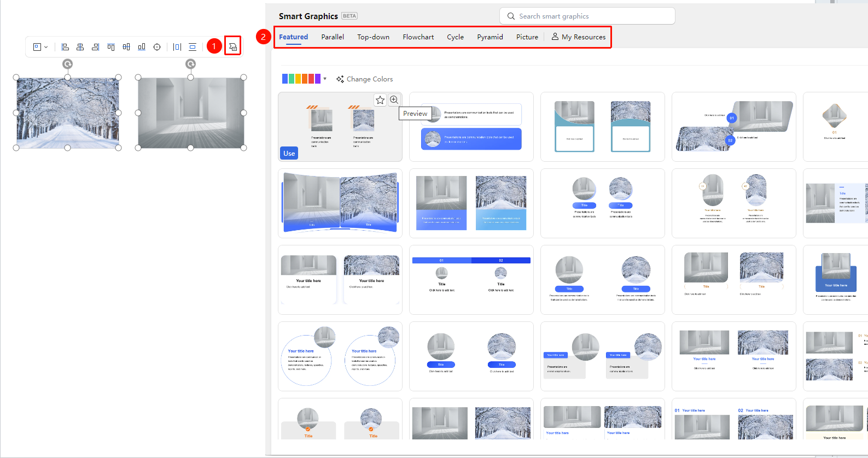Click the Use button on the first template
Image resolution: width=868 pixels, height=458 pixels.
(289, 154)
